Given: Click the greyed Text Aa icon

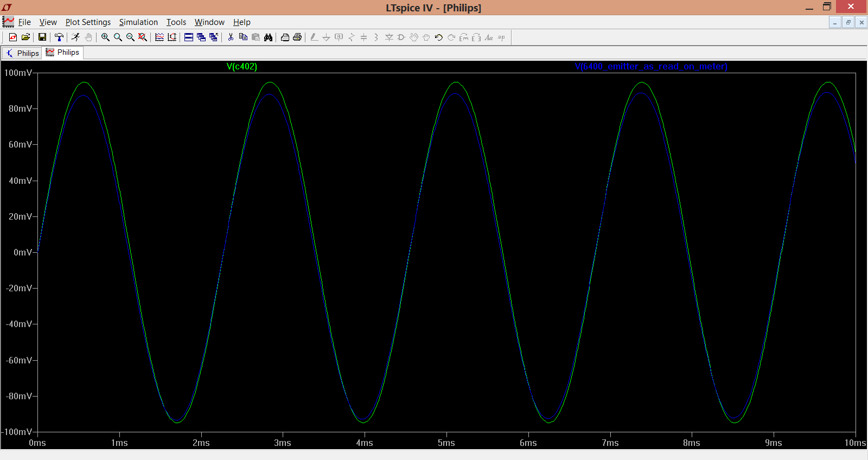Looking at the screenshot, I should pyautogui.click(x=489, y=37).
